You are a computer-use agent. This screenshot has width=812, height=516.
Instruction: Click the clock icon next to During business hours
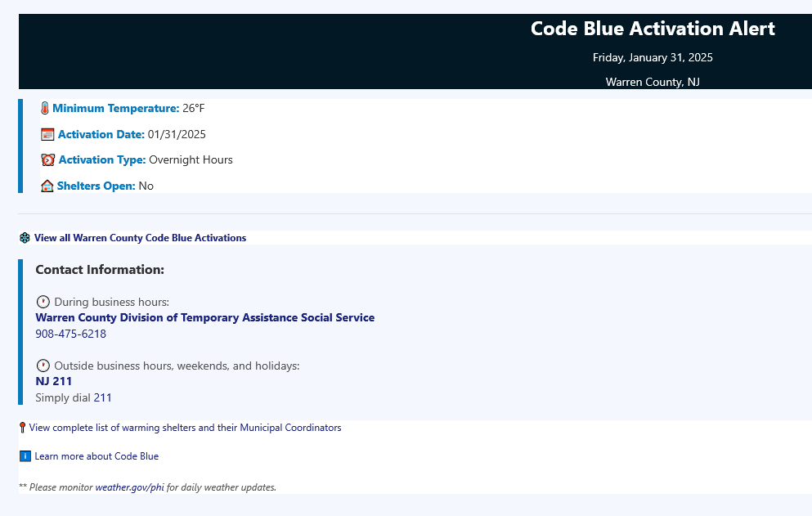click(x=43, y=302)
